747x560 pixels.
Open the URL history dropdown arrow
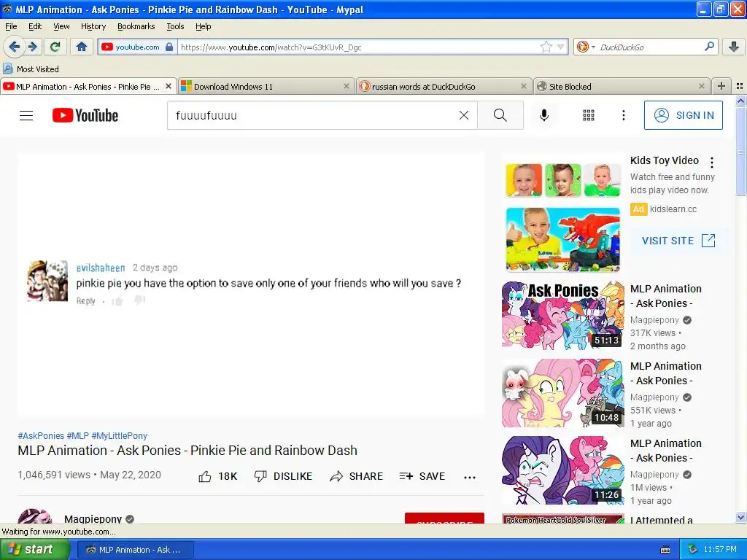(x=561, y=47)
